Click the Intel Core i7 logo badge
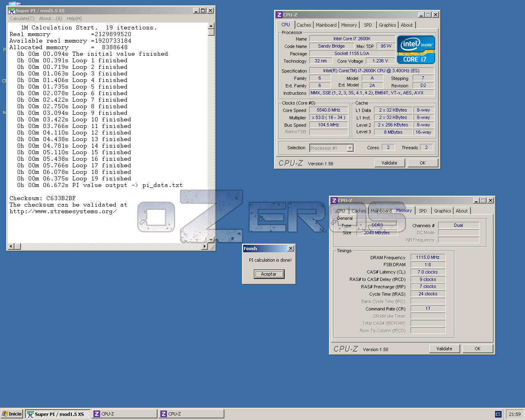 point(416,50)
